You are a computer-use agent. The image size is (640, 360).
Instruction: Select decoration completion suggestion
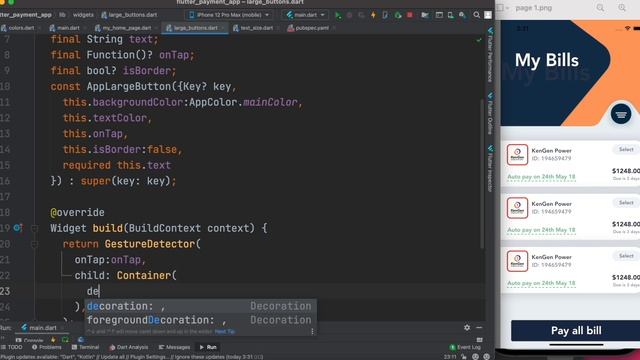(200, 306)
